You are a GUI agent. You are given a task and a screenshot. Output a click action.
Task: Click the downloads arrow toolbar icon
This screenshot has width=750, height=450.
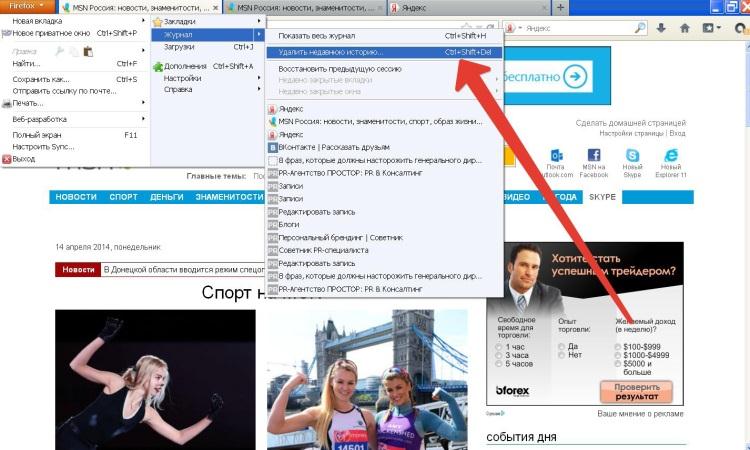pos(661,28)
